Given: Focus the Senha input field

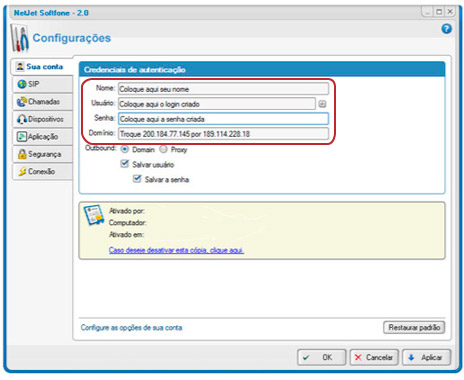Looking at the screenshot, I should [223, 119].
